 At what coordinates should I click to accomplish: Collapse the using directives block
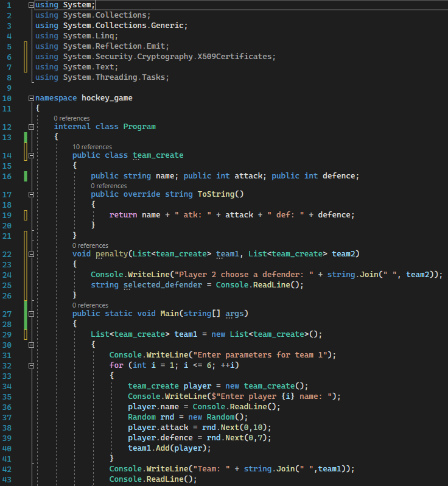pos(31,5)
